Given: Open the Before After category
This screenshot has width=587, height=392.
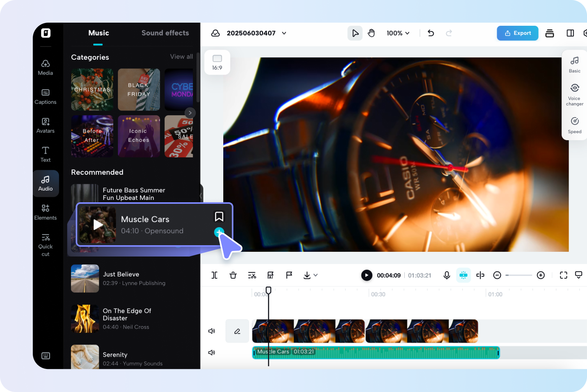Looking at the screenshot, I should 92,136.
